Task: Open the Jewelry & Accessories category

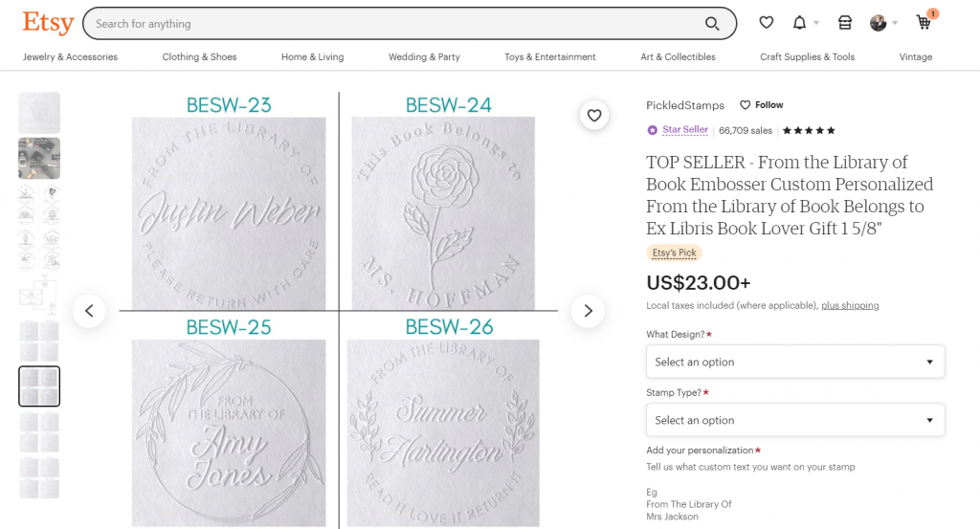Action: (70, 57)
